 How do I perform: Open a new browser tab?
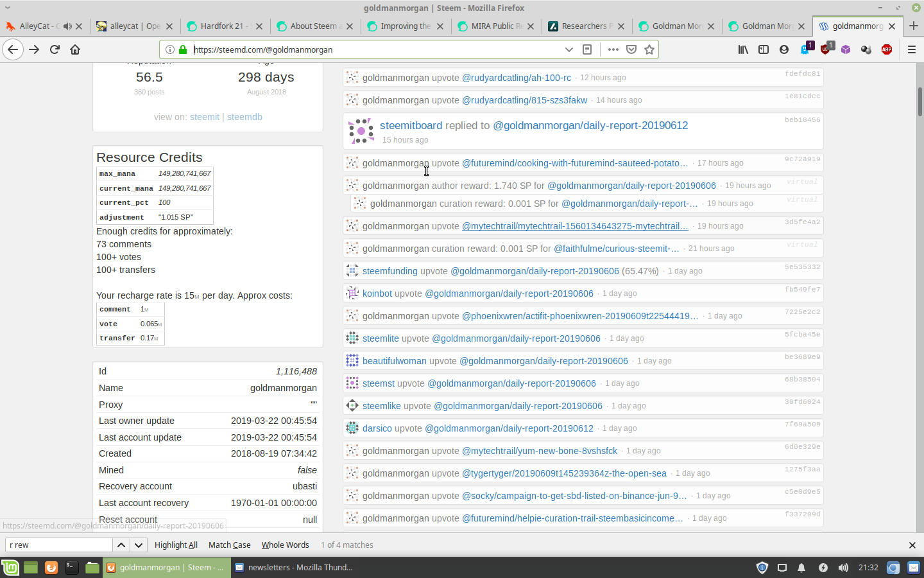pyautogui.click(x=914, y=26)
